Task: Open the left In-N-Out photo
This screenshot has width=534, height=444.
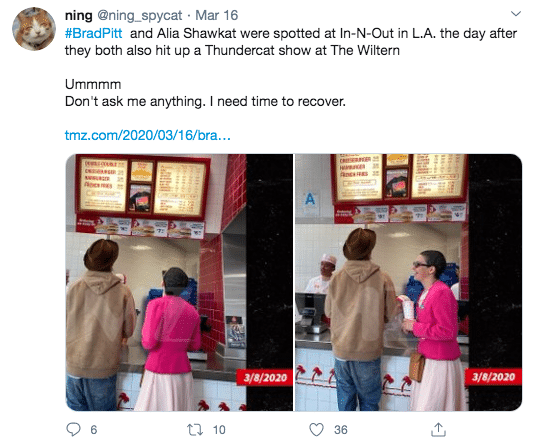Action: point(179,282)
